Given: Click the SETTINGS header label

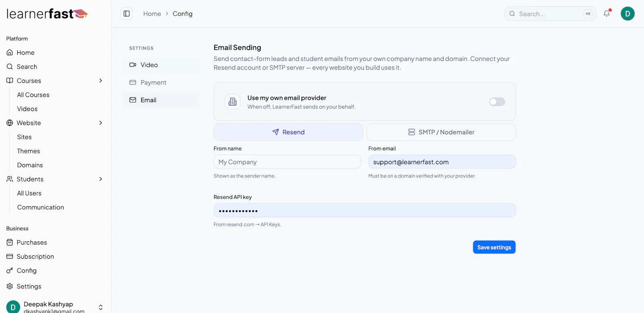Looking at the screenshot, I should pyautogui.click(x=141, y=48).
